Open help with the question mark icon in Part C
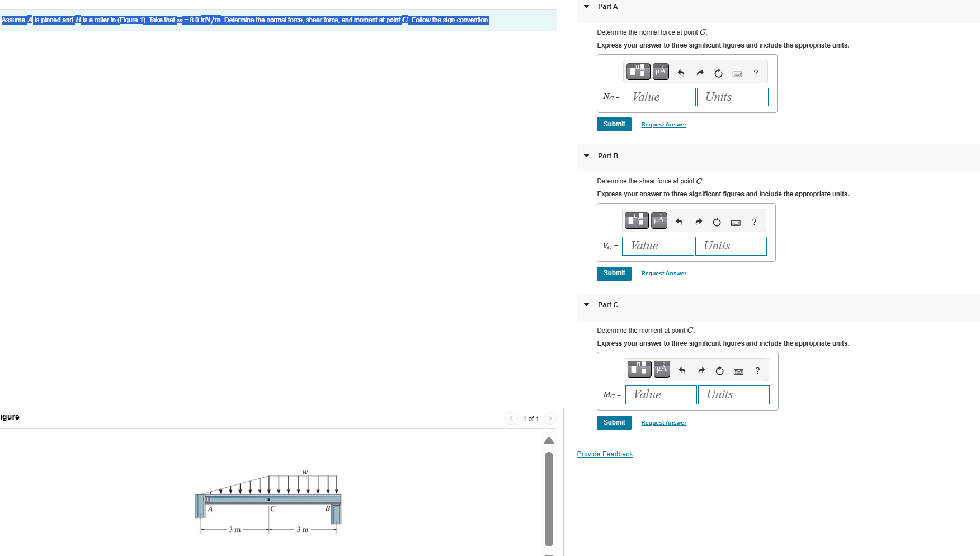This screenshot has height=556, width=980. pyautogui.click(x=757, y=370)
